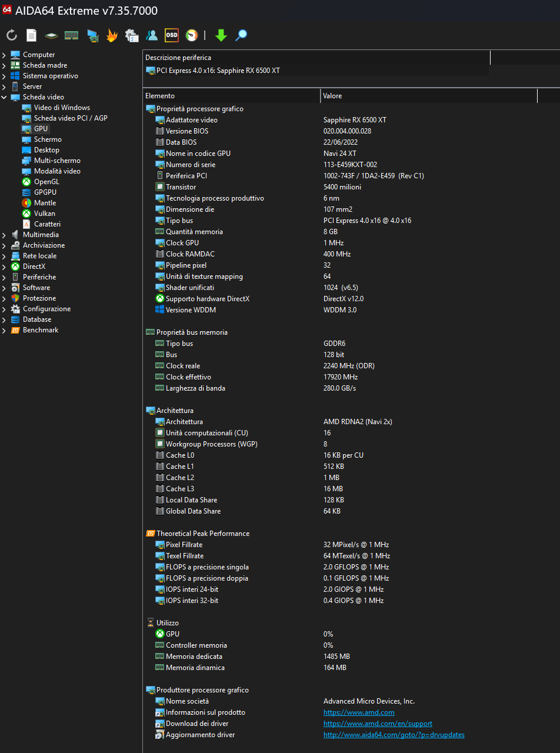Open the https://www.amd.com link
560x753 pixels.
tap(359, 712)
